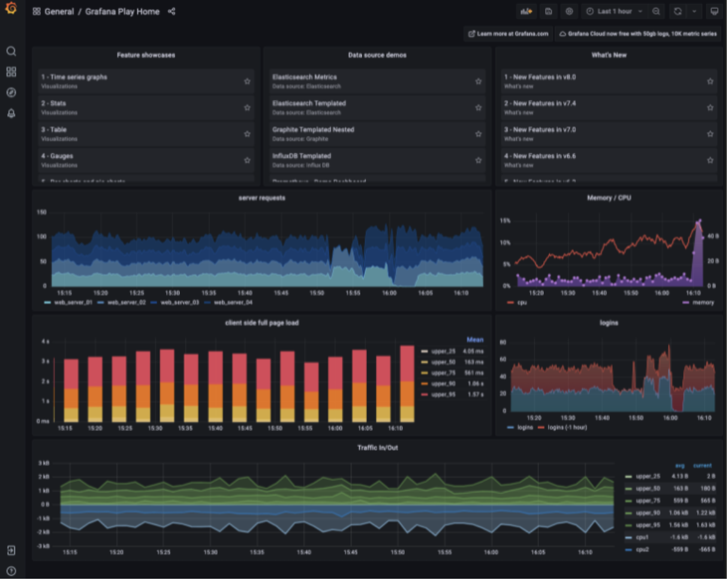Star the New Features in v7.0 entry

(x=710, y=134)
